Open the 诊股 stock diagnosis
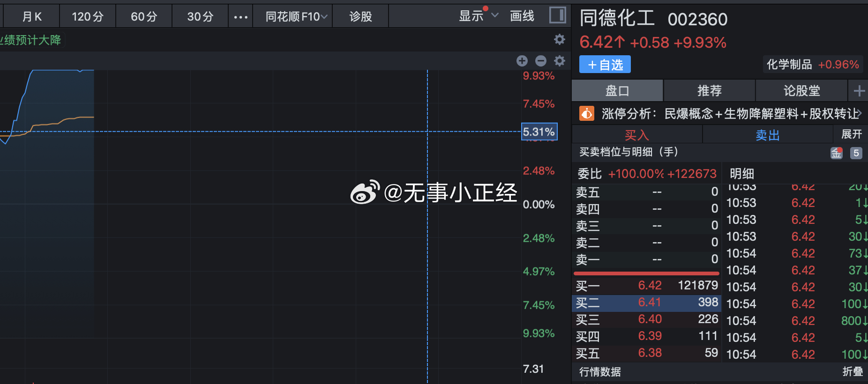 (360, 16)
